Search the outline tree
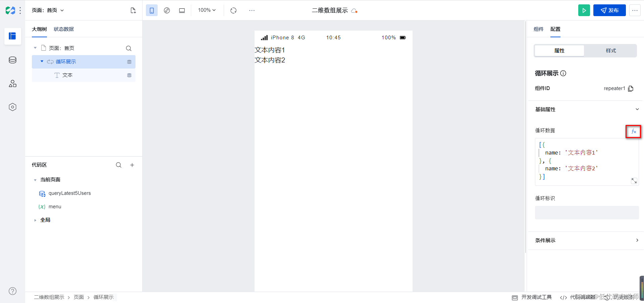This screenshot has height=303, width=644. [x=128, y=48]
